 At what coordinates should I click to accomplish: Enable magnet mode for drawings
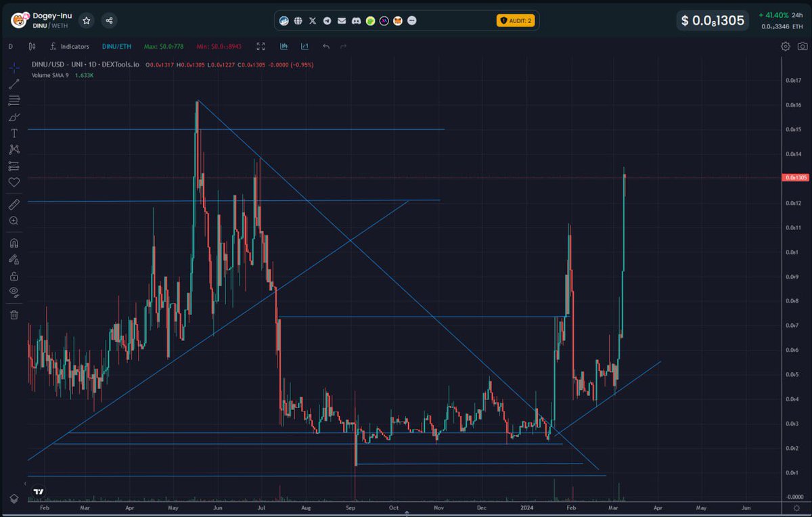(14, 242)
